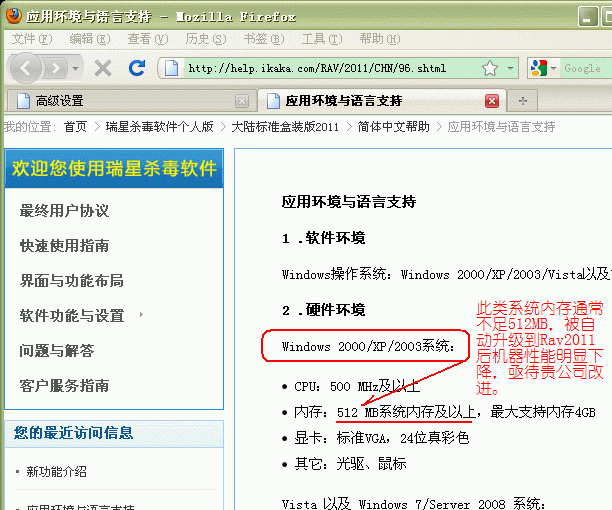Close the 高级设置 tab
The width and height of the screenshot is (612, 510).
tap(242, 101)
